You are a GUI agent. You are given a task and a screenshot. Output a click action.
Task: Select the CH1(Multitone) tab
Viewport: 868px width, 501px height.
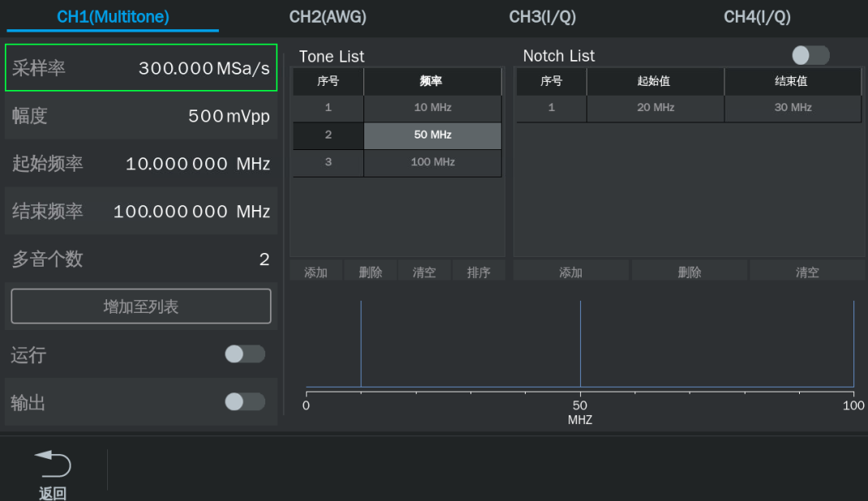tap(113, 17)
